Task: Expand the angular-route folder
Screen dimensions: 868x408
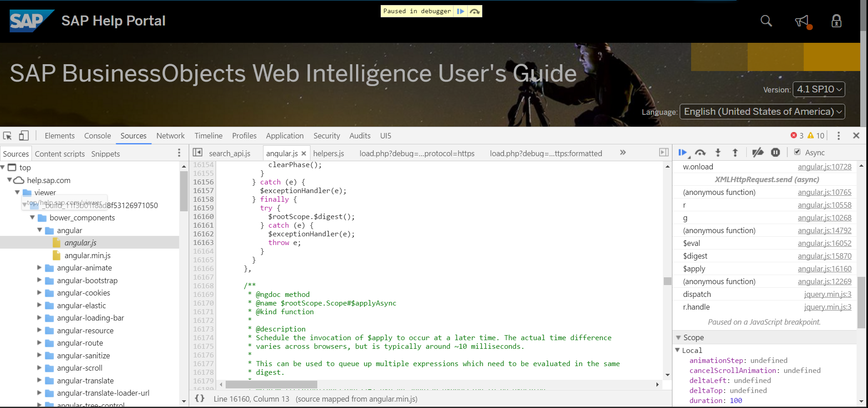Action: tap(39, 343)
